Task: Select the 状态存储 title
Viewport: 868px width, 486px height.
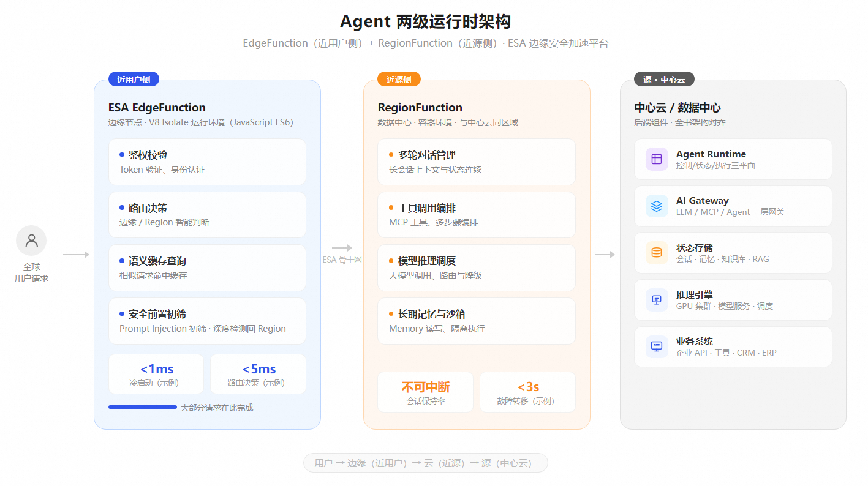Action: tap(695, 248)
